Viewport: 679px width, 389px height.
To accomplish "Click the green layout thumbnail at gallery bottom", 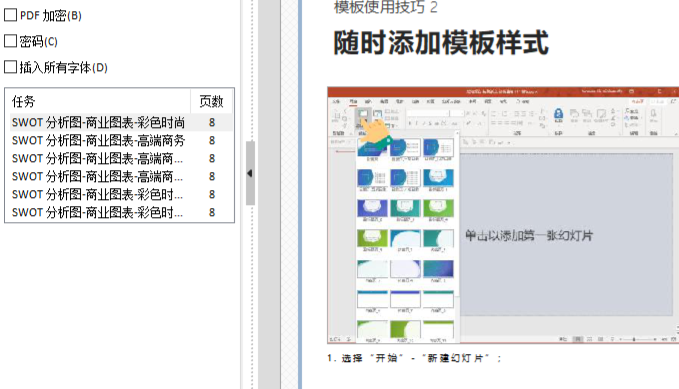I will coord(405,329).
